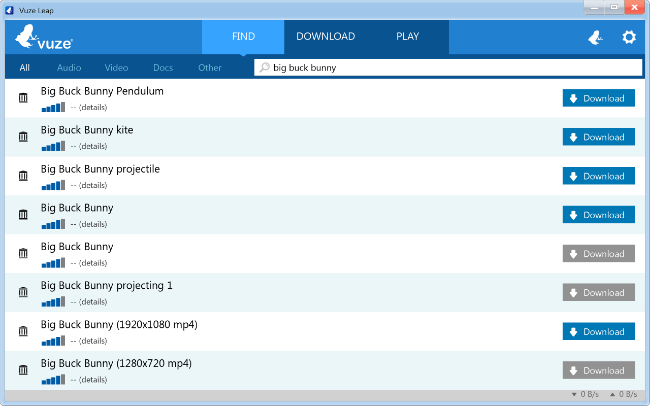Select the title "Big Buck Bunny kite"

(87, 130)
